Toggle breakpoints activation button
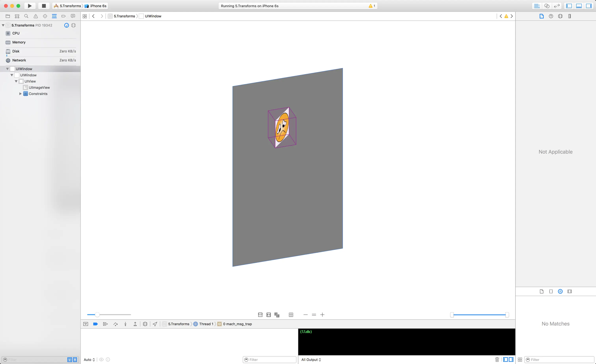This screenshot has height=364, width=596. (95, 324)
